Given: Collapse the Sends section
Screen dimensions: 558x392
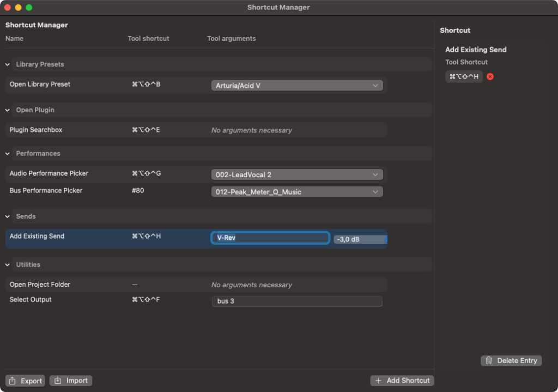Looking at the screenshot, I should tap(8, 216).
